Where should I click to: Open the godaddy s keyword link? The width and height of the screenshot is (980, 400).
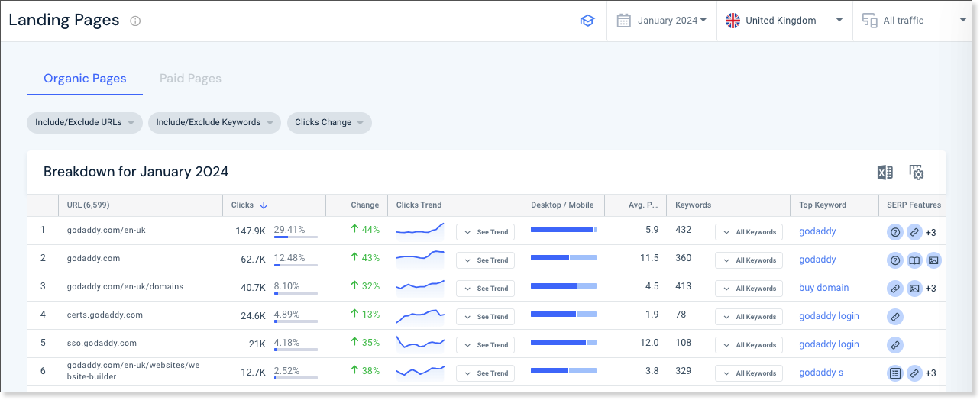(x=821, y=373)
